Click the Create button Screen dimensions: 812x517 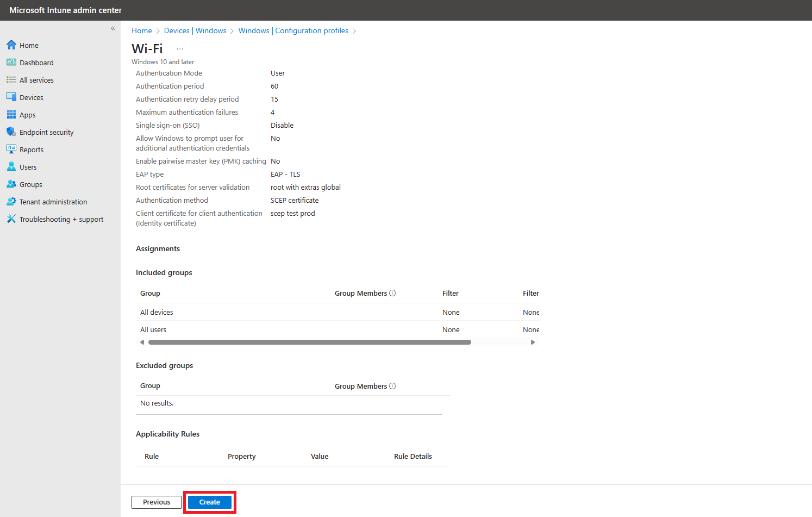pos(210,502)
